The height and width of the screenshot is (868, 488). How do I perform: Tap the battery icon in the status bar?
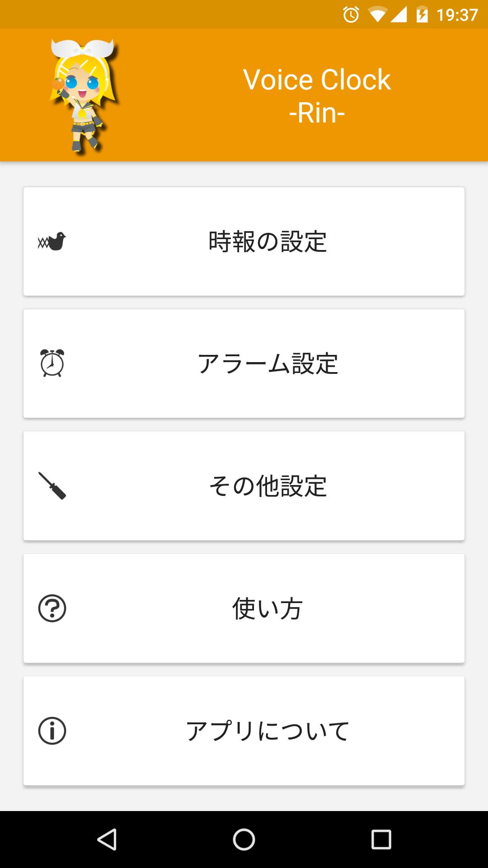click(x=422, y=14)
